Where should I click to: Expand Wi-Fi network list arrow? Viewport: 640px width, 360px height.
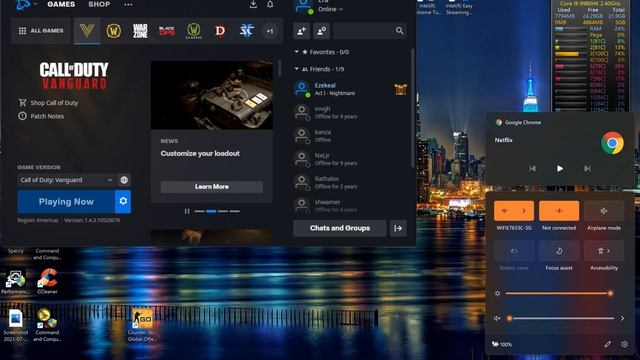click(x=524, y=211)
